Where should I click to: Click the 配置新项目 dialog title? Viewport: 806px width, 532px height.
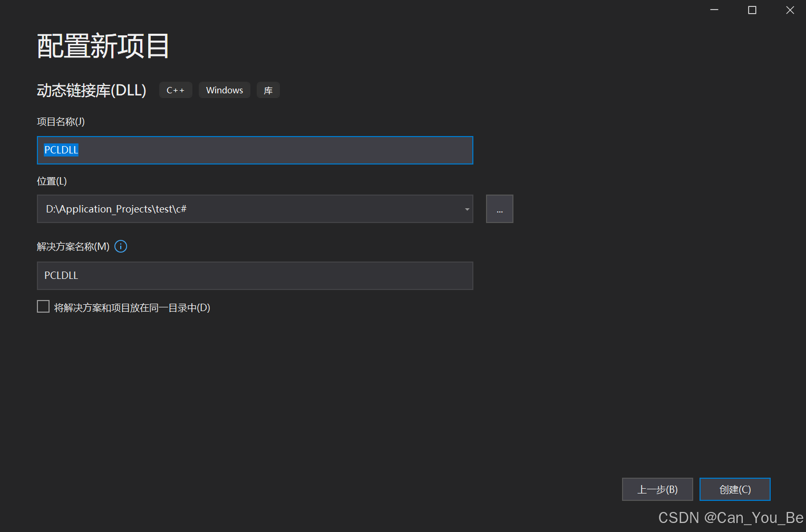(103, 46)
